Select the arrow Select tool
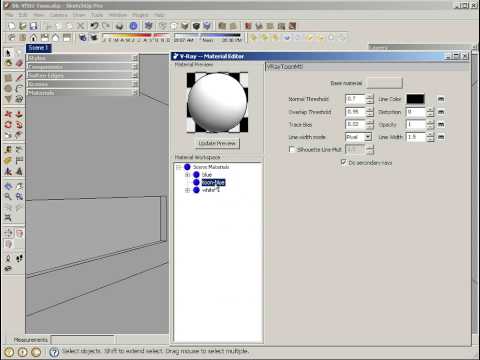Screen dimensions: 480x360 click(x=8, y=53)
